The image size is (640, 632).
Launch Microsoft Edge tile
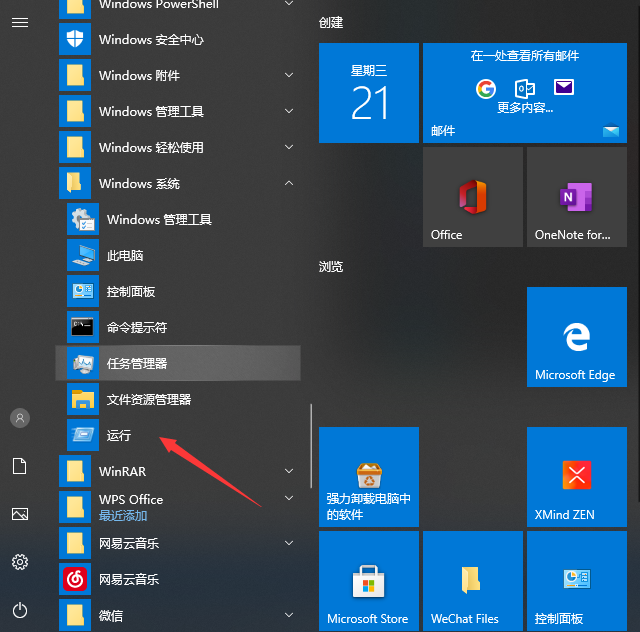(575, 337)
